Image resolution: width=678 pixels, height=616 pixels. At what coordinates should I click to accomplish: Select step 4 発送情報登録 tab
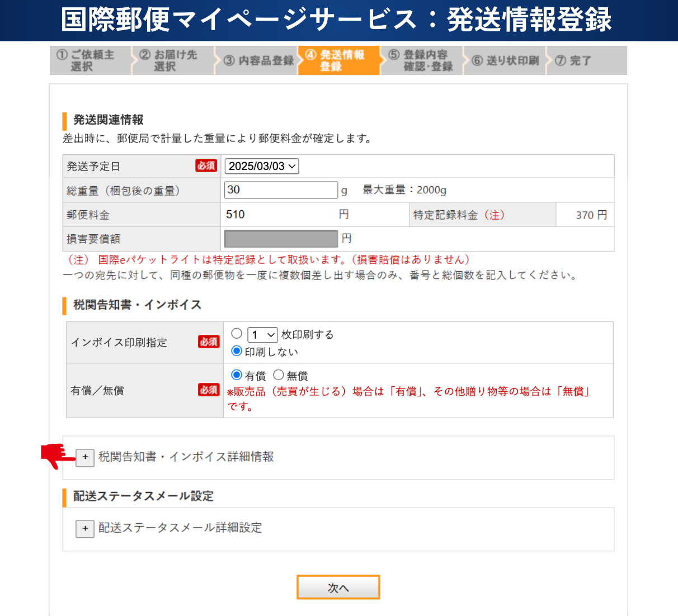tap(339, 60)
